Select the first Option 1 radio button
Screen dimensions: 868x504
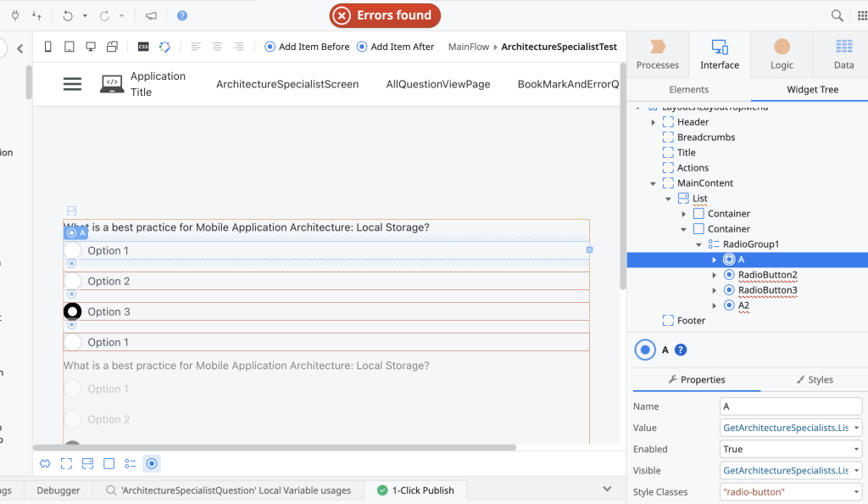tap(73, 250)
